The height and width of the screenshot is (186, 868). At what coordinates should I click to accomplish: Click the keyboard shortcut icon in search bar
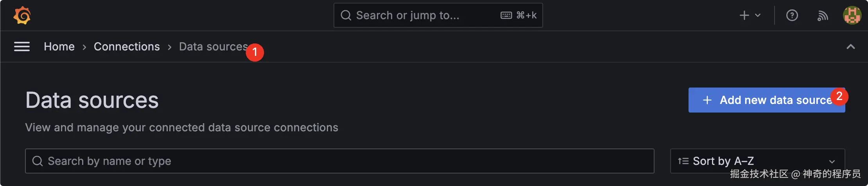click(506, 16)
